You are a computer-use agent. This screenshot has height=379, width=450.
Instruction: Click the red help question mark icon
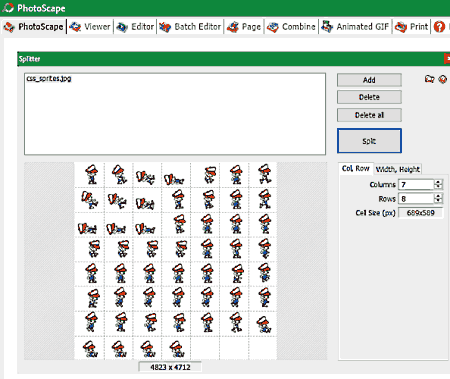(x=439, y=27)
